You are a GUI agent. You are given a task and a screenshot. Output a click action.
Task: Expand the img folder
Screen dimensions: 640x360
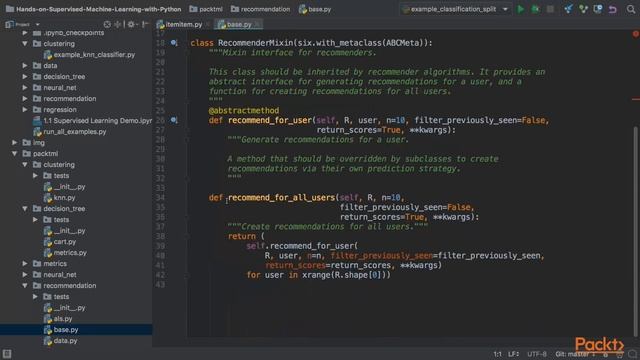click(x=14, y=143)
